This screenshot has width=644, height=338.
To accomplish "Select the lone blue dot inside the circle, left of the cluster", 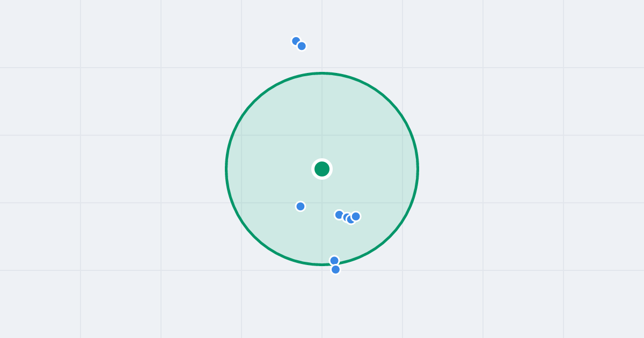I will coord(301,207).
